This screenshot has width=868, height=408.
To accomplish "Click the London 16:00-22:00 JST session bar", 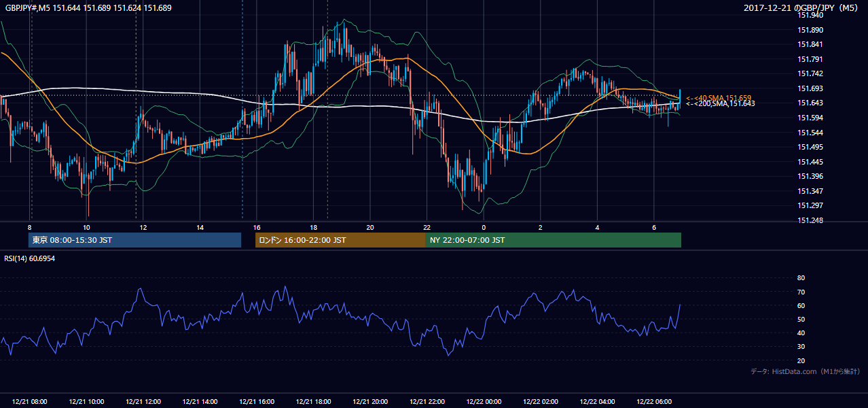I will pos(340,240).
